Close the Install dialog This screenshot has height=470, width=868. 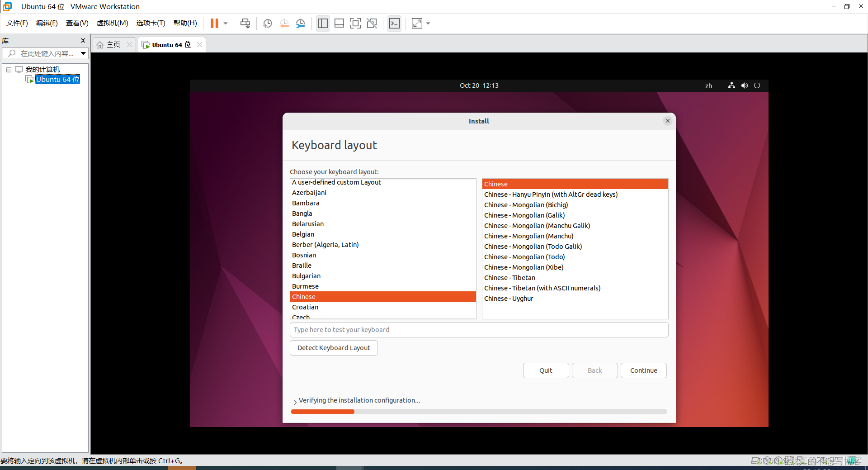coord(668,121)
